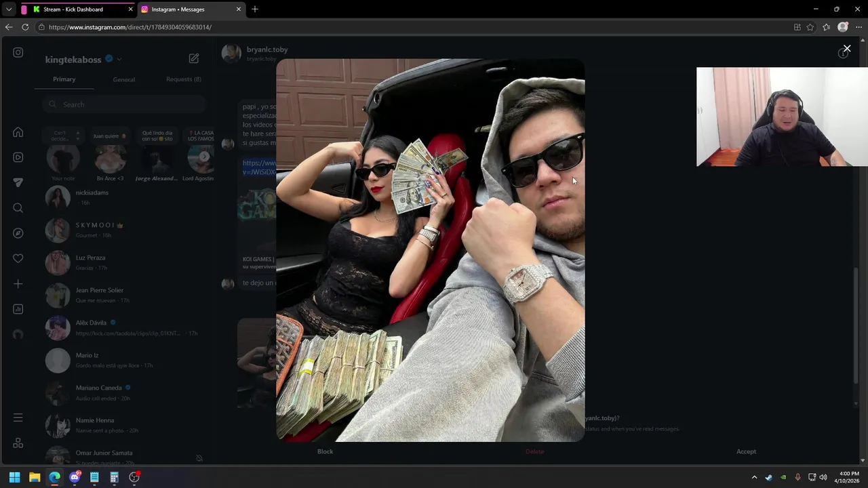Start a new message with compose icon
Image resolution: width=868 pixels, height=488 pixels.
[194, 58]
